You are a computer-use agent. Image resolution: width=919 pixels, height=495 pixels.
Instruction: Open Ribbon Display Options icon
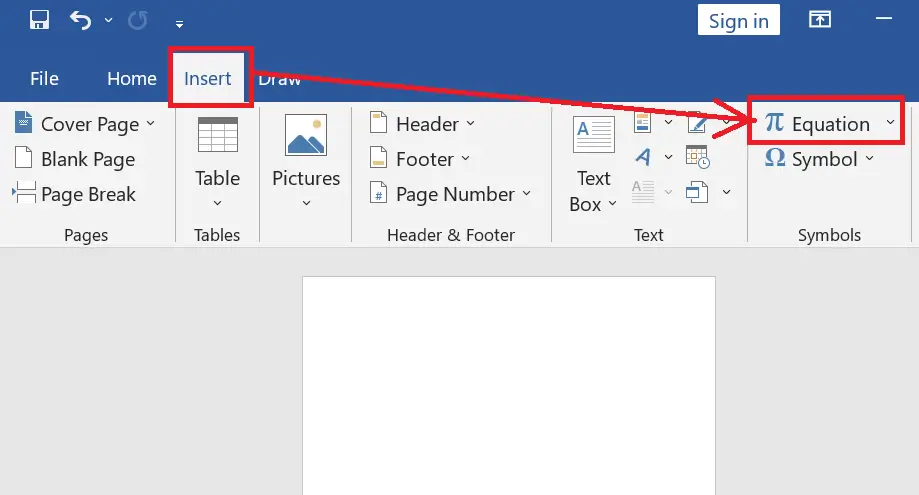pos(819,20)
